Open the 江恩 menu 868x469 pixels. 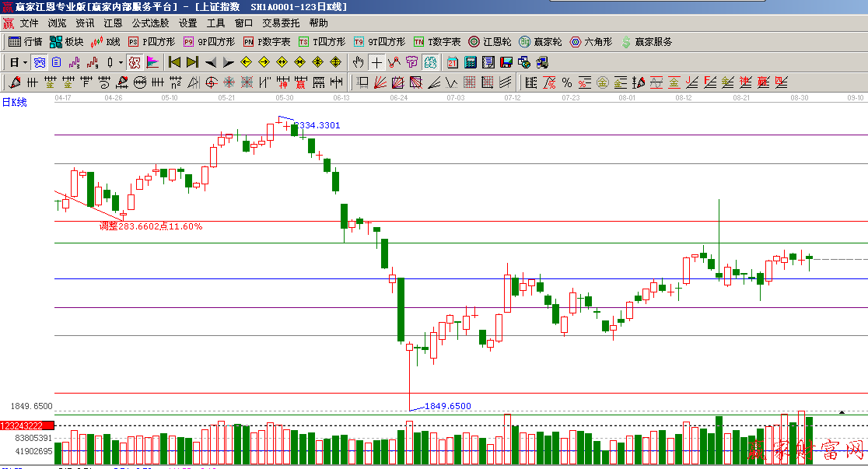tap(113, 23)
